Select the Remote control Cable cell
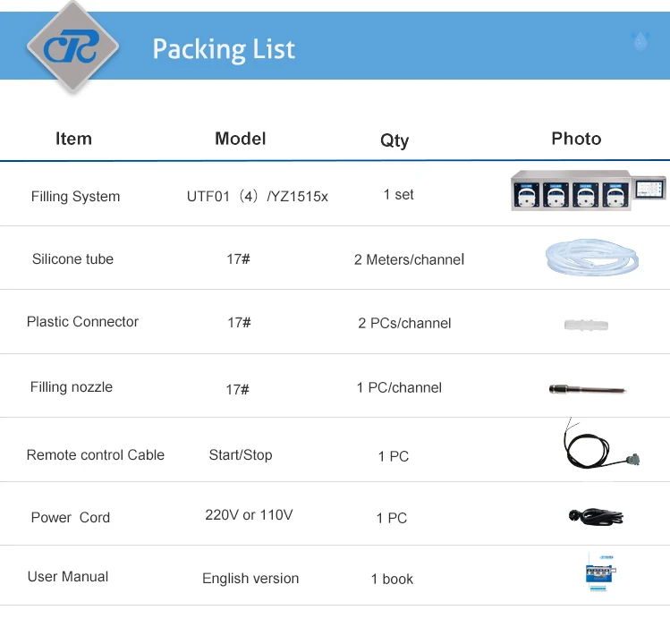Image resolution: width=670 pixels, height=644 pixels. click(96, 455)
